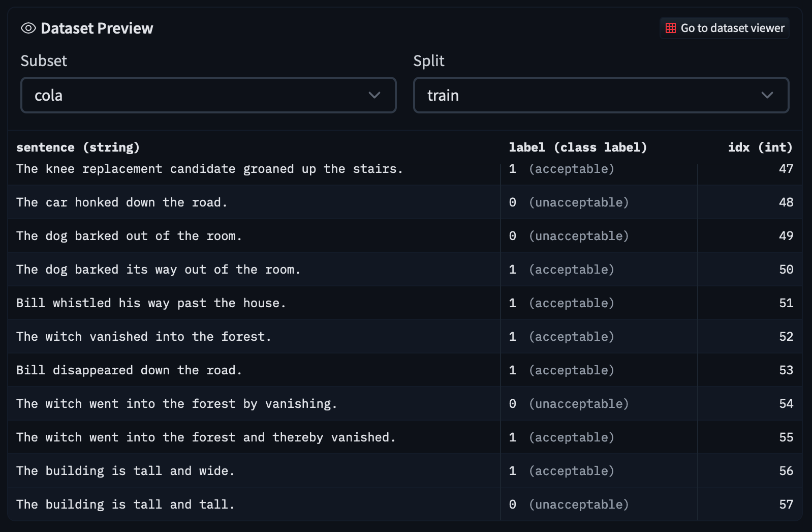The image size is (812, 532).
Task: Click the Dataset Preview title
Action: tap(98, 28)
